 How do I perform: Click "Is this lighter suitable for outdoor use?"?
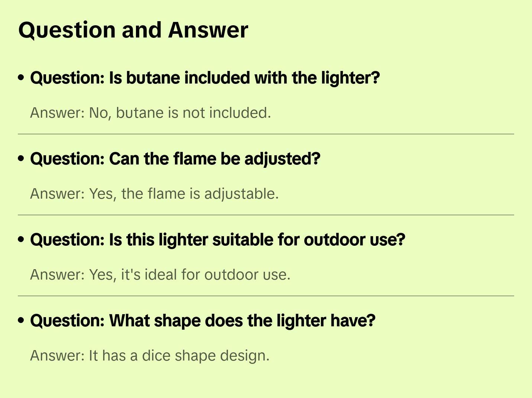217,240
